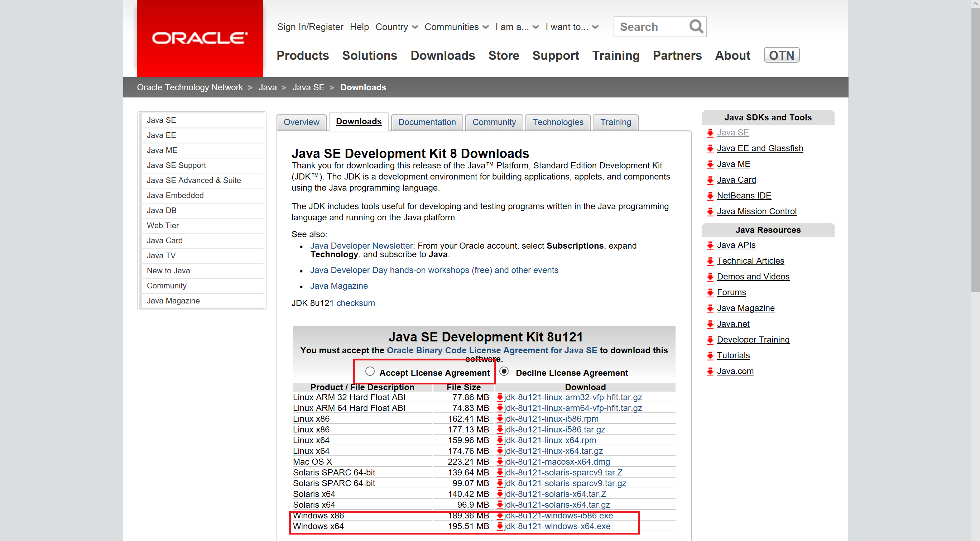Switch to the Documentation tab
The image size is (980, 541).
(427, 122)
